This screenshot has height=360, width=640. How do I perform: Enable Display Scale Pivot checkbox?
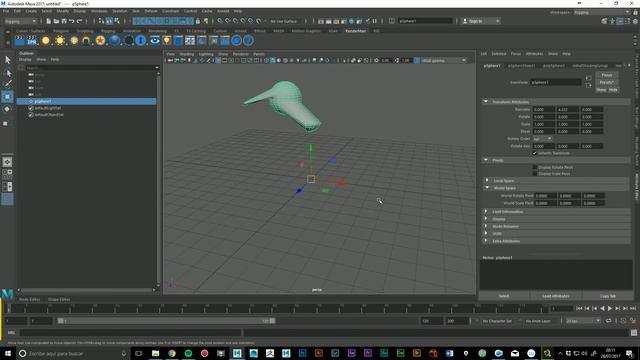coord(535,173)
